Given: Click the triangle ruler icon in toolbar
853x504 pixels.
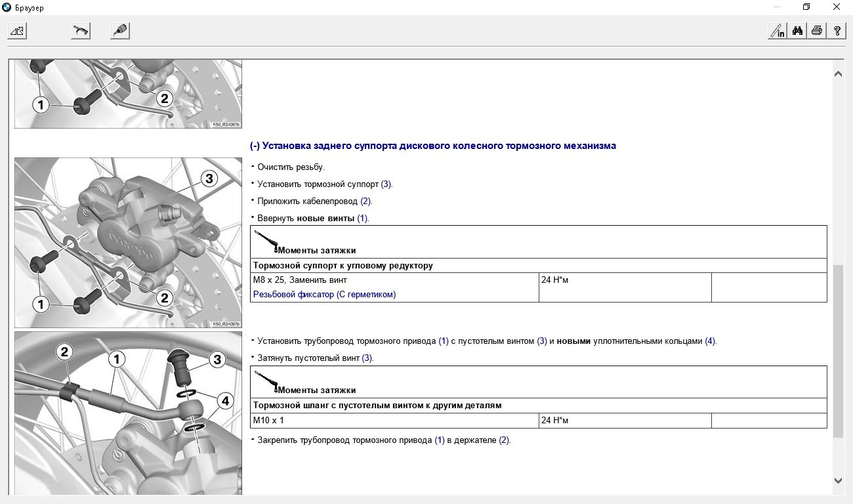Looking at the screenshot, I should [x=17, y=31].
